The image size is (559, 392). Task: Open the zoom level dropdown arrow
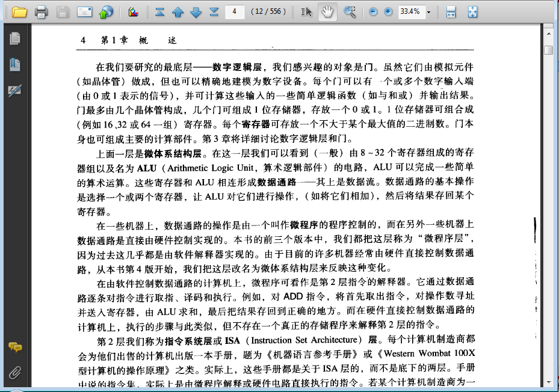pos(429,12)
